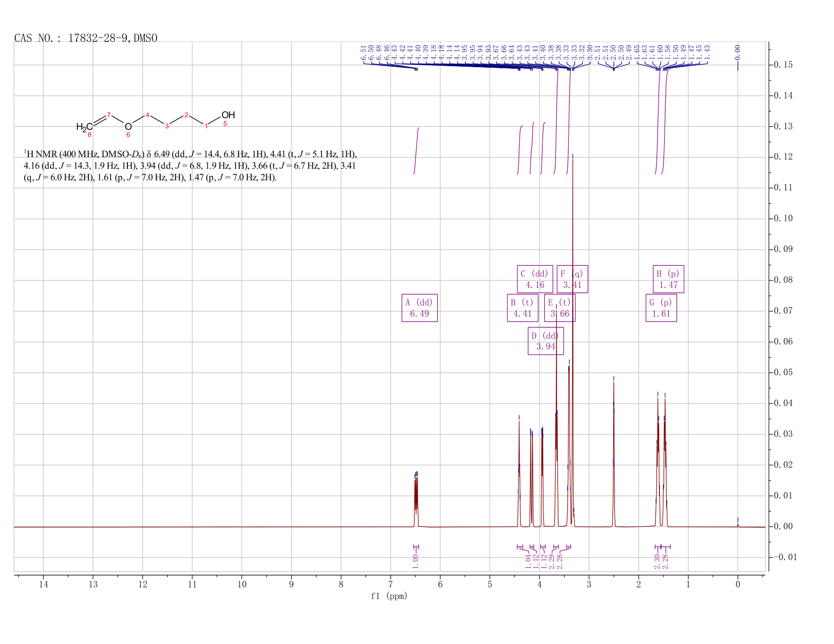Select the multiplet box 'A (dd) 6.49'

pyautogui.click(x=420, y=308)
